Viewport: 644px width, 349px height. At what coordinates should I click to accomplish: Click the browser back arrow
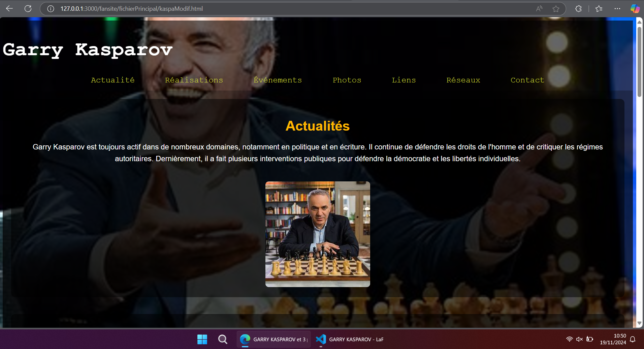9,9
